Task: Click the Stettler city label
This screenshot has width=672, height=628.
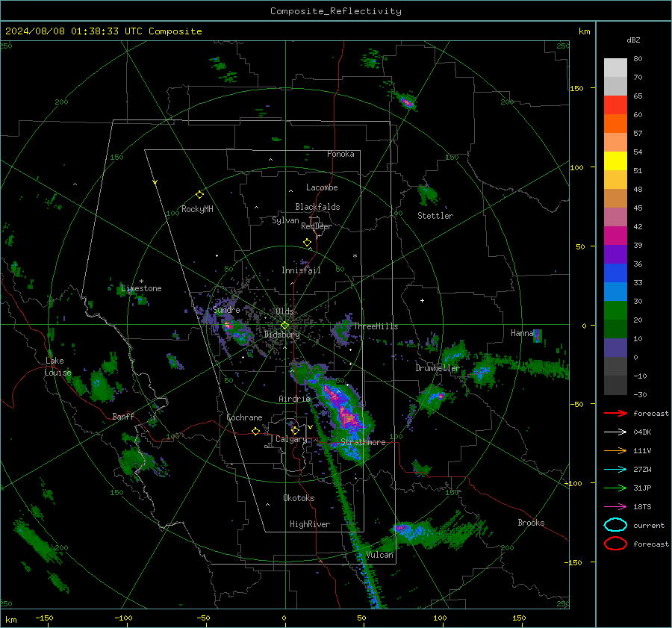Action: tap(435, 216)
